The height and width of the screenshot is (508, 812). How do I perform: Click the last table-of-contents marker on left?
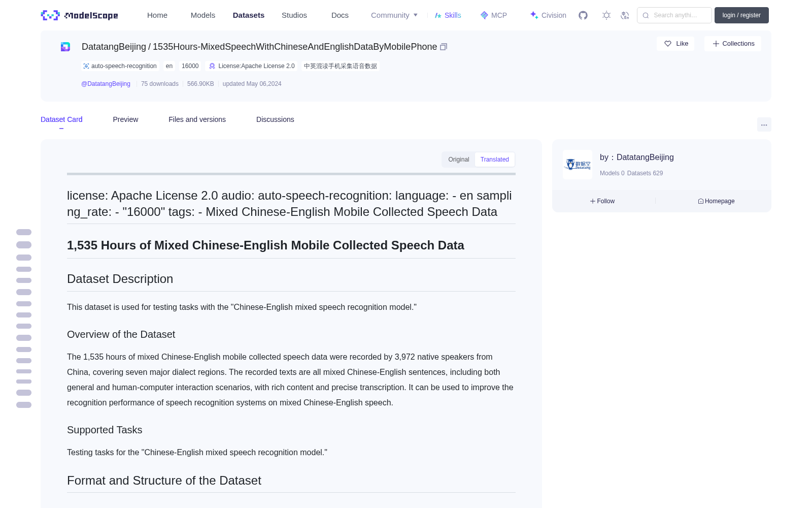(24, 405)
